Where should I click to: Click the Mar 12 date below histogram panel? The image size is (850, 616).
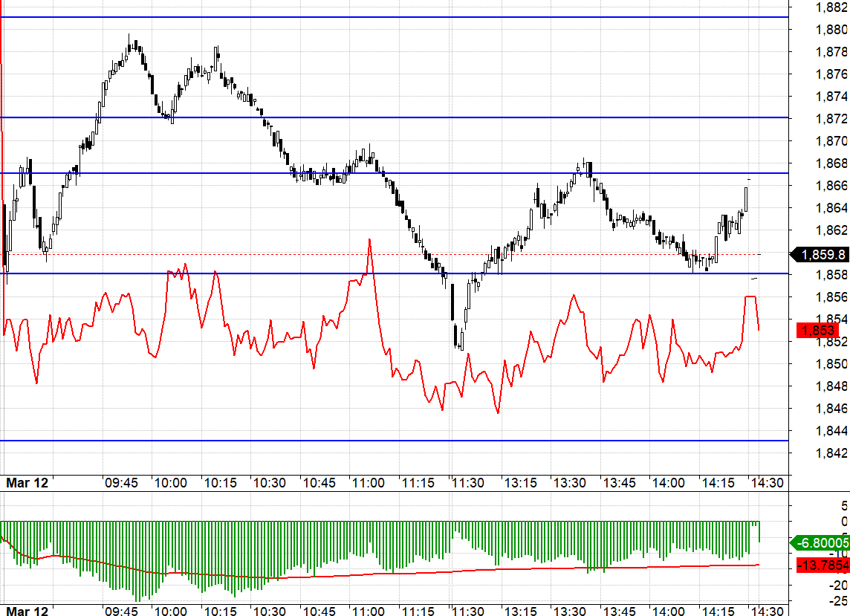pos(27,610)
